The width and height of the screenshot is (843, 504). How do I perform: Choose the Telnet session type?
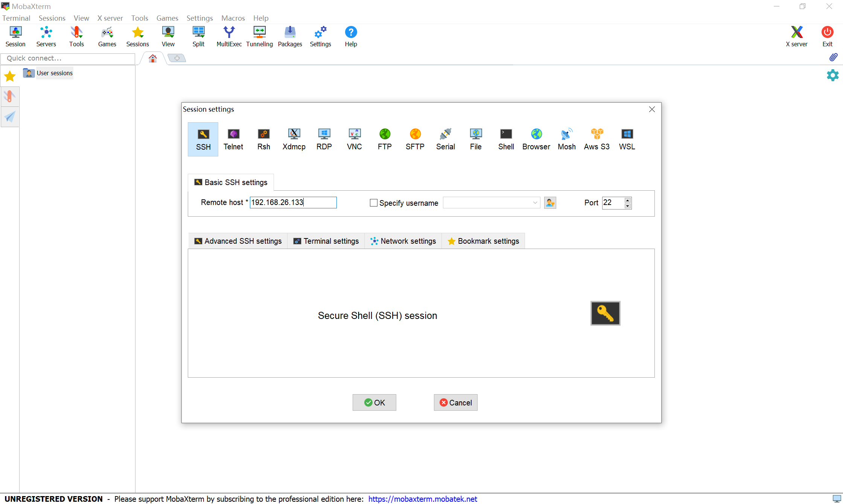[x=233, y=139]
